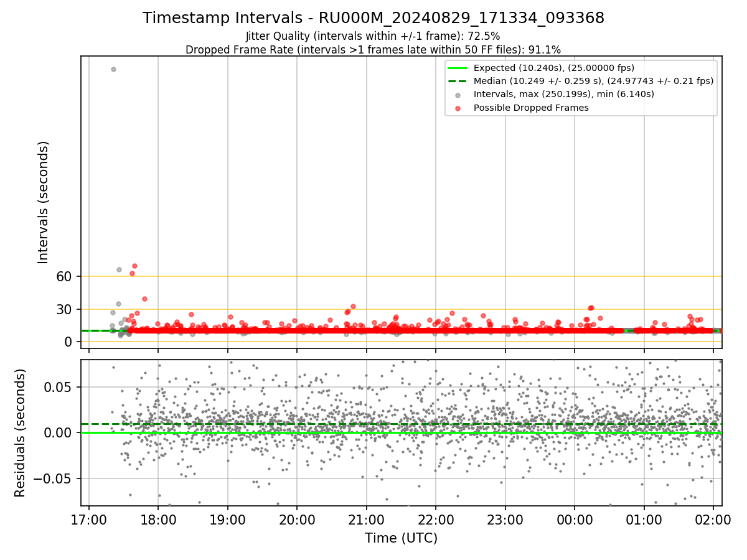Click the red dot marker sample in the legend
This screenshot has height=560, width=747.
(458, 108)
